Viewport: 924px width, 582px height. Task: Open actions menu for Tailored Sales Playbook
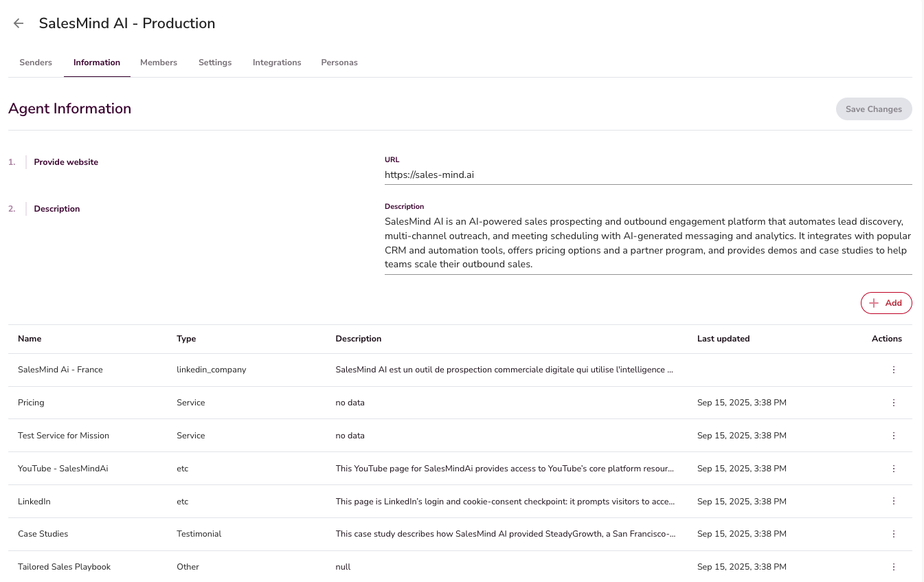pos(893,567)
